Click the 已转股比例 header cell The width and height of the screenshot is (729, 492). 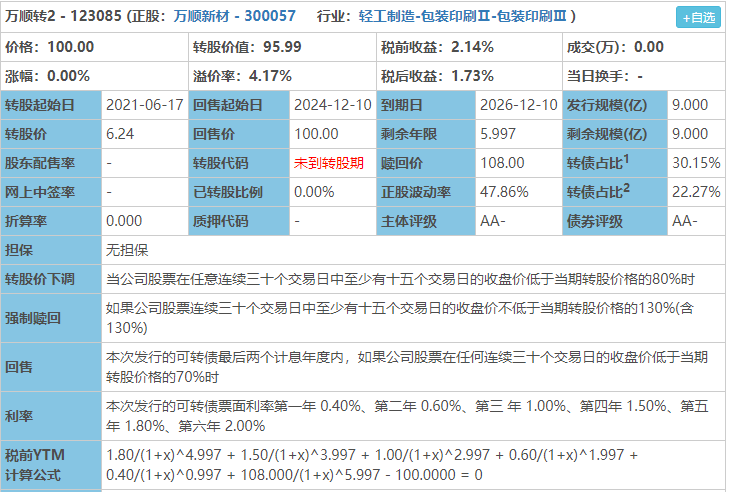click(239, 192)
